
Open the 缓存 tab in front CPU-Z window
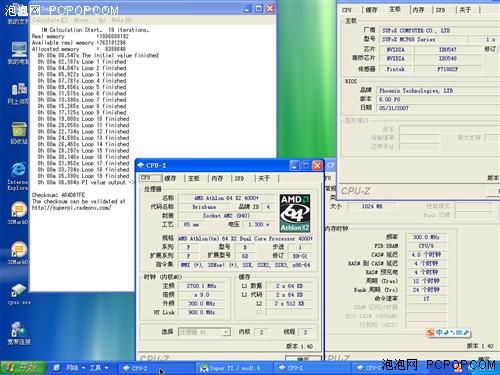(x=170, y=178)
